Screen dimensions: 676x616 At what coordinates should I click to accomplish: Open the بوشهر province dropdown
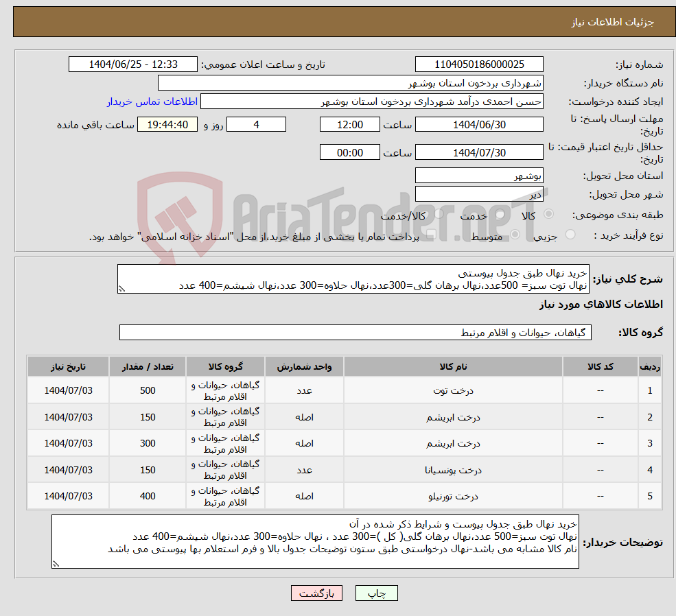[478, 175]
